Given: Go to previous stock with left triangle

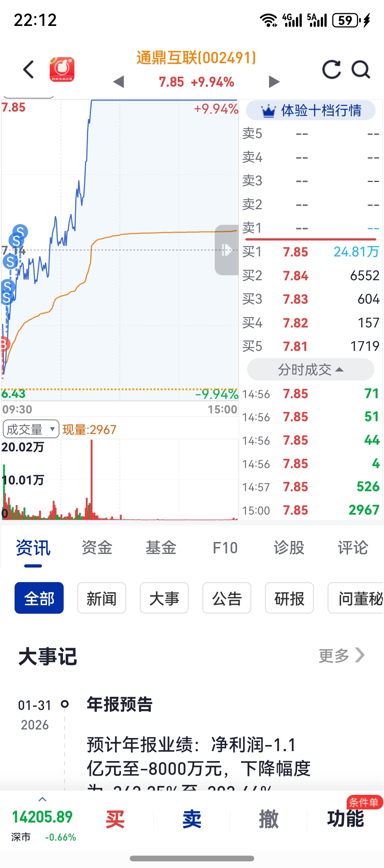Looking at the screenshot, I should pyautogui.click(x=118, y=82).
